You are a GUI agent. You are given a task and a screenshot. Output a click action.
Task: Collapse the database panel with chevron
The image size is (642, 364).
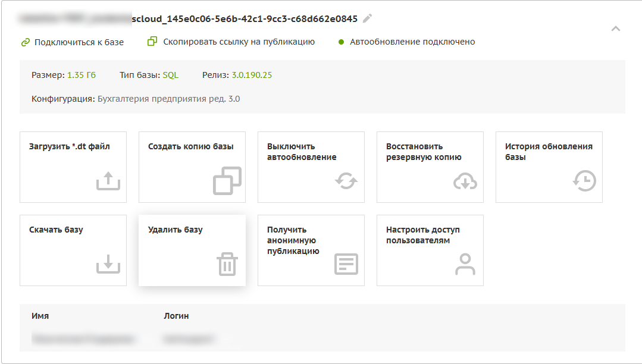point(616,29)
